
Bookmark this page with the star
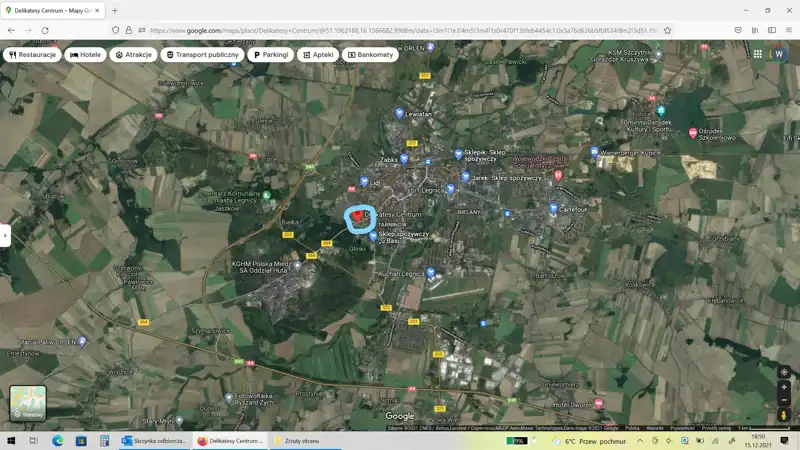coord(667,30)
